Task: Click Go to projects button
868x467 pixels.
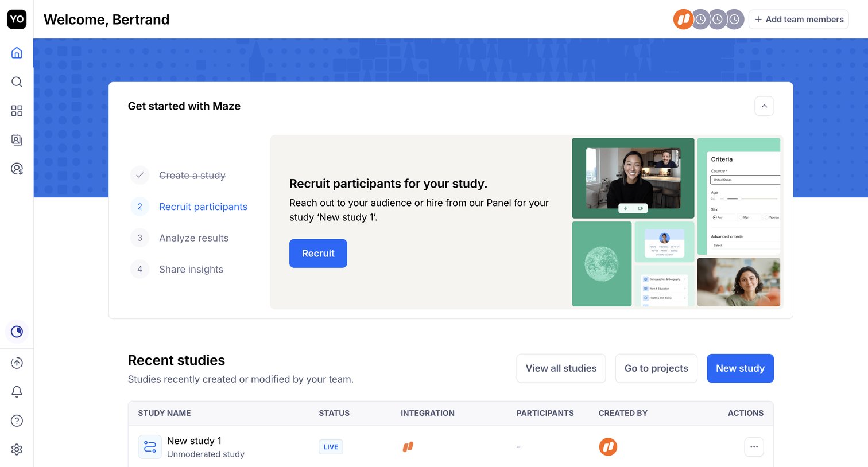Action: (x=656, y=368)
